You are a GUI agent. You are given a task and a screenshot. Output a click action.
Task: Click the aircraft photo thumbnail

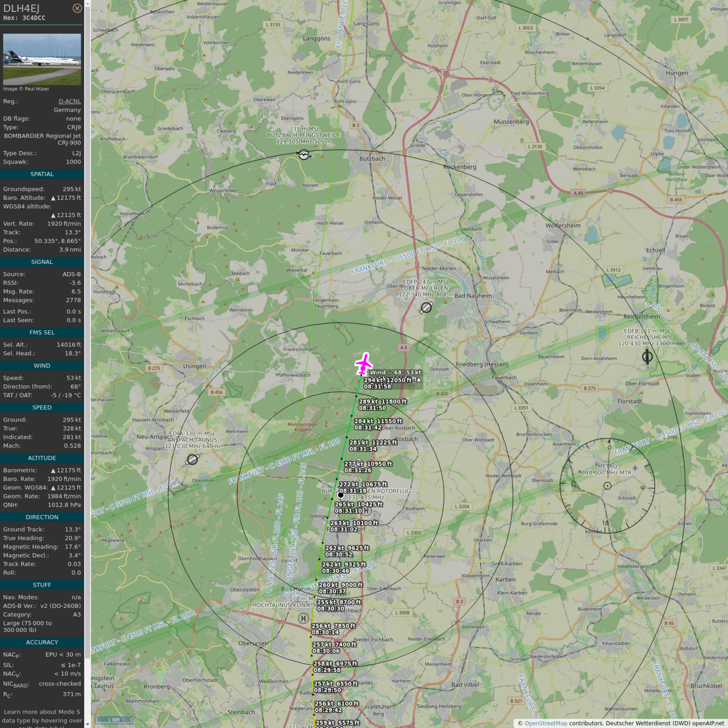pyautogui.click(x=42, y=59)
